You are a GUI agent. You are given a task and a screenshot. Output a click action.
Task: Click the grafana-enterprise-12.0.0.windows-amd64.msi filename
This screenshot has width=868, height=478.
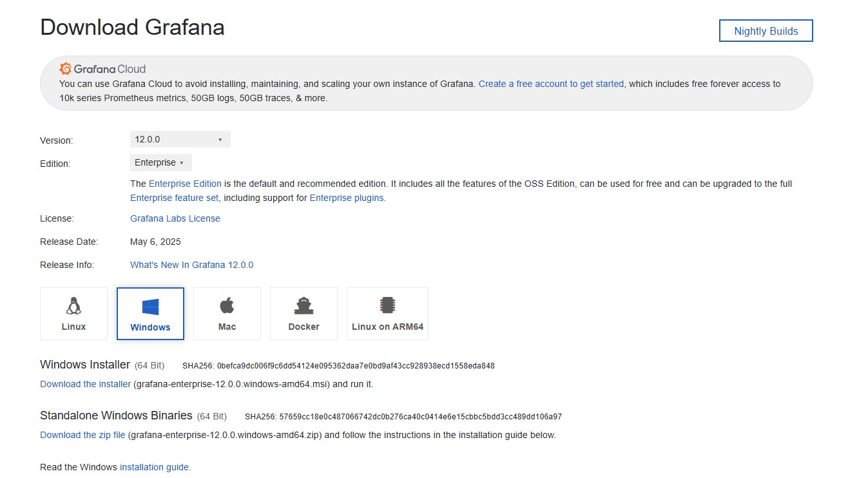[x=232, y=384]
